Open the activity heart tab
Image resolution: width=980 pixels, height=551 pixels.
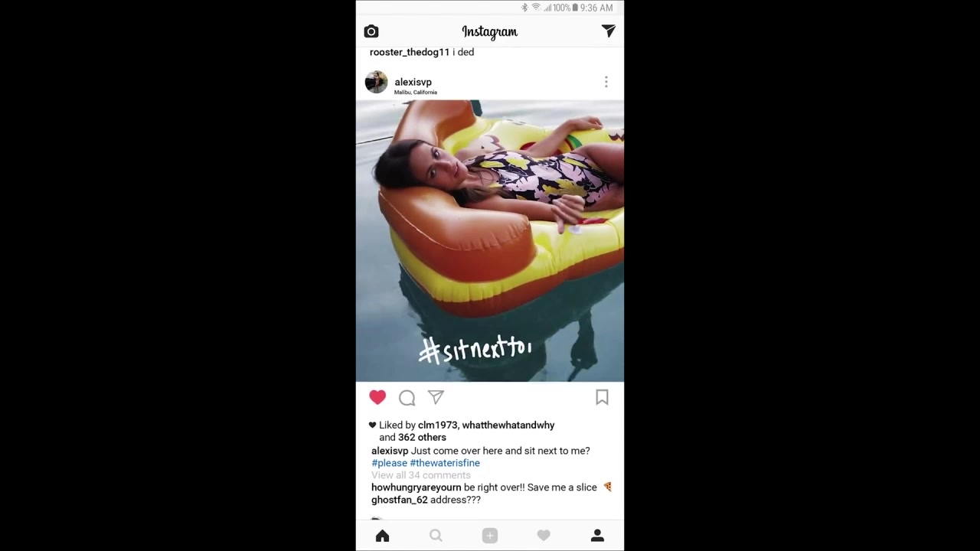(x=544, y=536)
